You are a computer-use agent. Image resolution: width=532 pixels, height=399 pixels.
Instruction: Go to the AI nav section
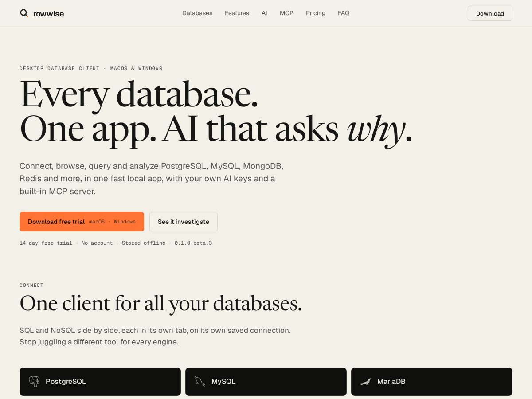[264, 13]
